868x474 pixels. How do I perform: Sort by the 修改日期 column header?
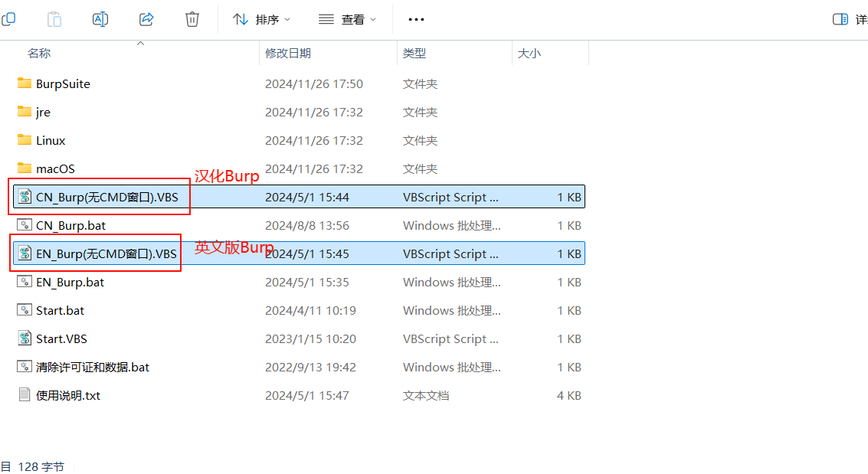(288, 53)
